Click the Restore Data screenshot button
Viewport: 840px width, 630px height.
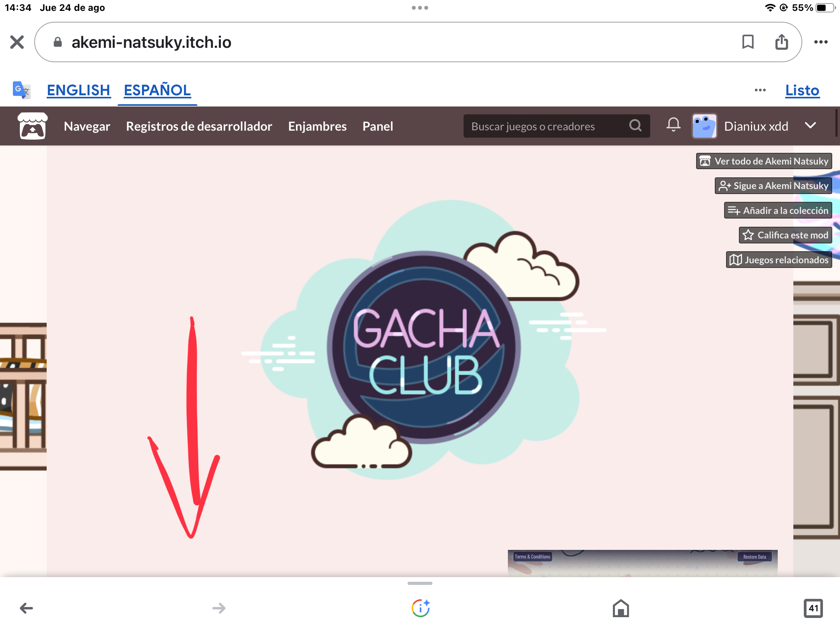[754, 557]
